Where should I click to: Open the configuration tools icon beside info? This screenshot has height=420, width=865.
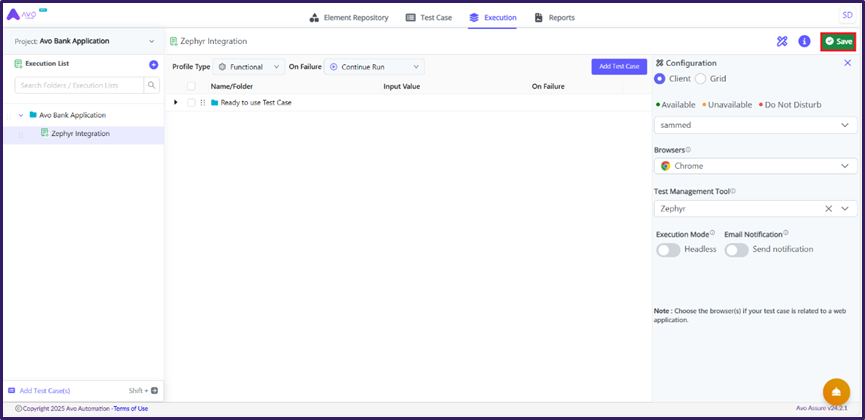(x=782, y=41)
